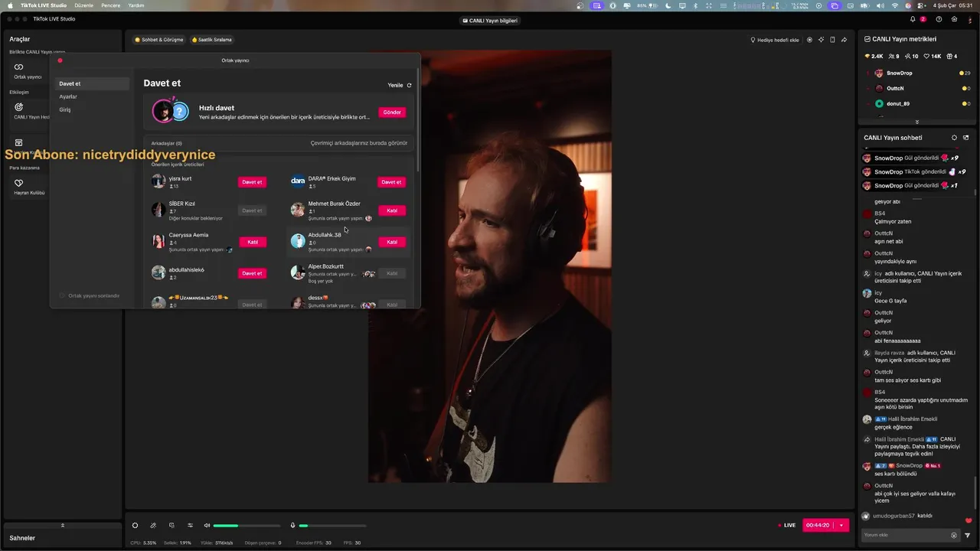Click the phone orientation icon above preview
The image size is (980, 551).
pos(832,40)
